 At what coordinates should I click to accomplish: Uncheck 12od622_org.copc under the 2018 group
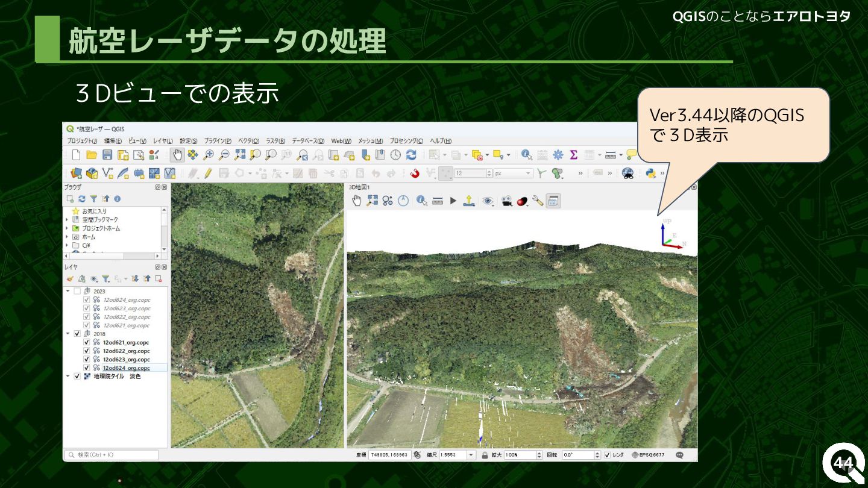(x=86, y=351)
